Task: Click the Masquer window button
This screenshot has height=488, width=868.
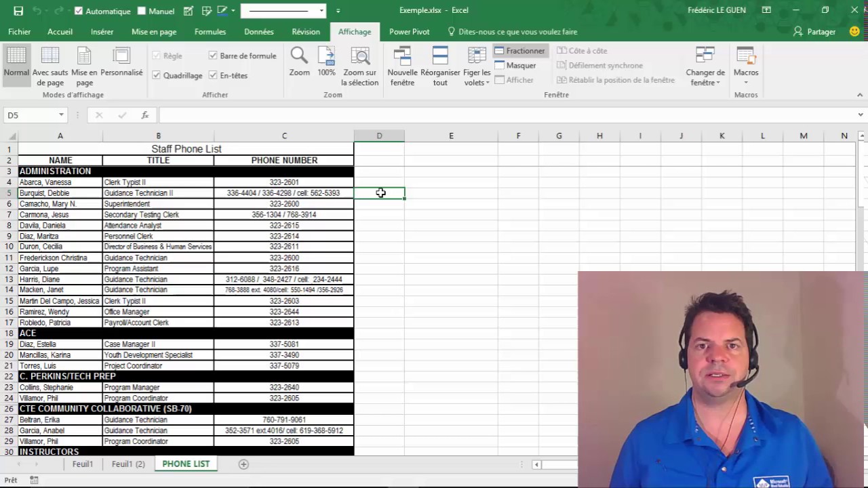Action: coord(515,66)
